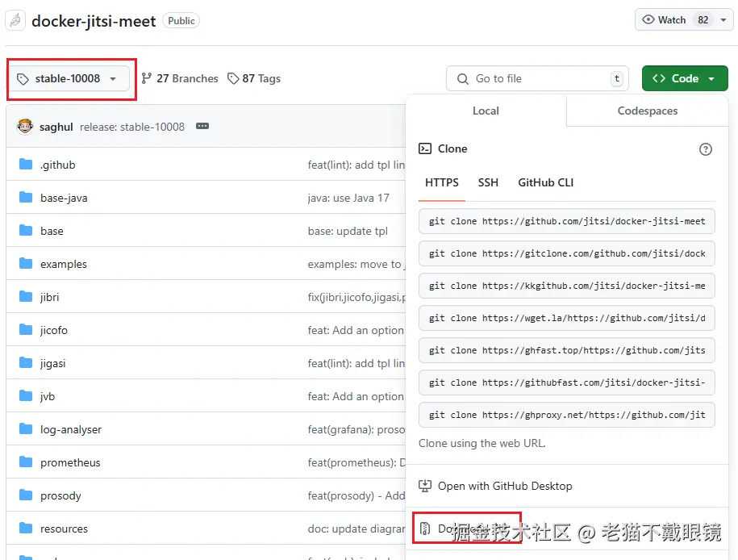The height and width of the screenshot is (560, 738).
Task: Open the stable-10008 tag selector dropdown
Action: coord(69,78)
